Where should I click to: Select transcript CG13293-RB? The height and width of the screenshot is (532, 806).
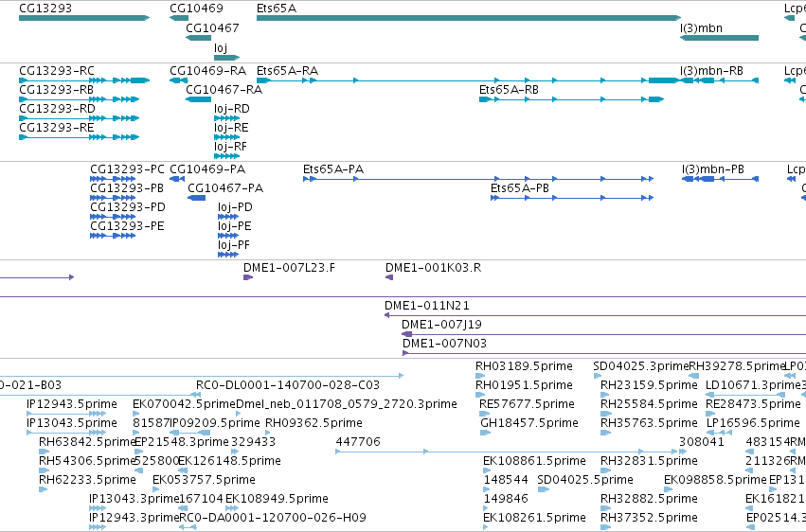click(x=80, y=99)
